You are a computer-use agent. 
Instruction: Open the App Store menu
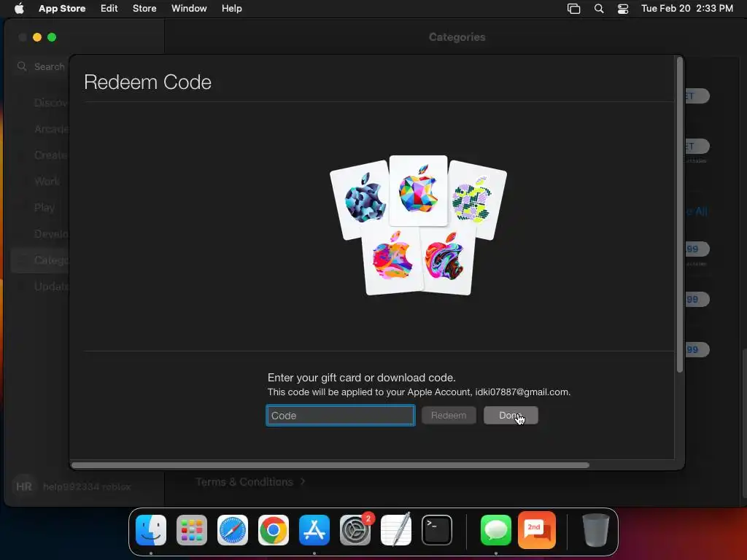click(62, 8)
